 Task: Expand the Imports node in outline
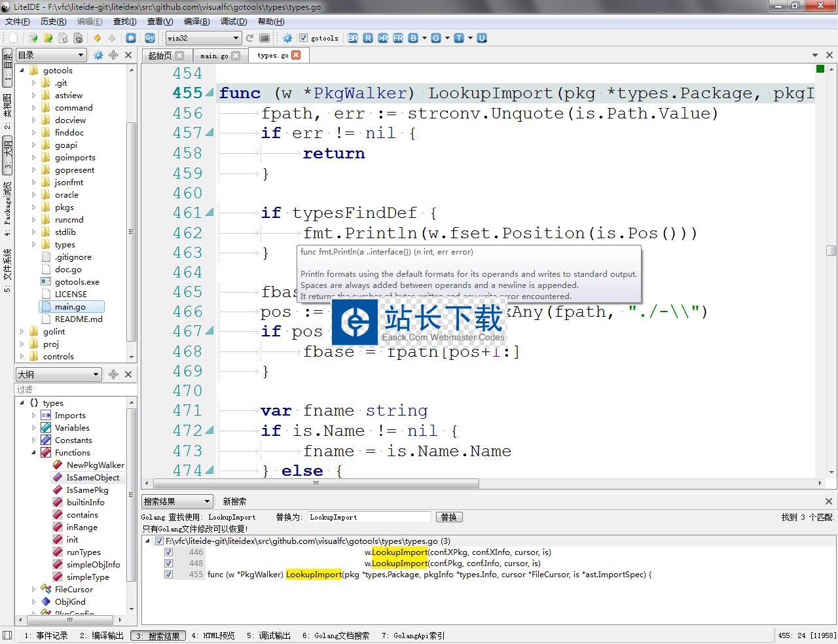point(34,416)
